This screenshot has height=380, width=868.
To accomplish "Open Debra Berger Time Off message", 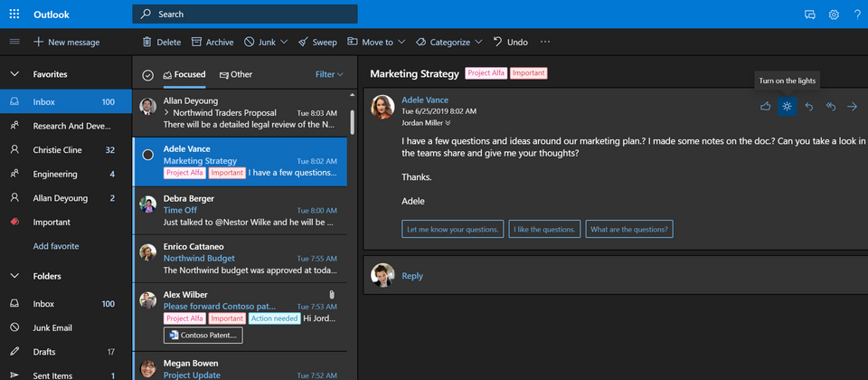I will click(240, 211).
